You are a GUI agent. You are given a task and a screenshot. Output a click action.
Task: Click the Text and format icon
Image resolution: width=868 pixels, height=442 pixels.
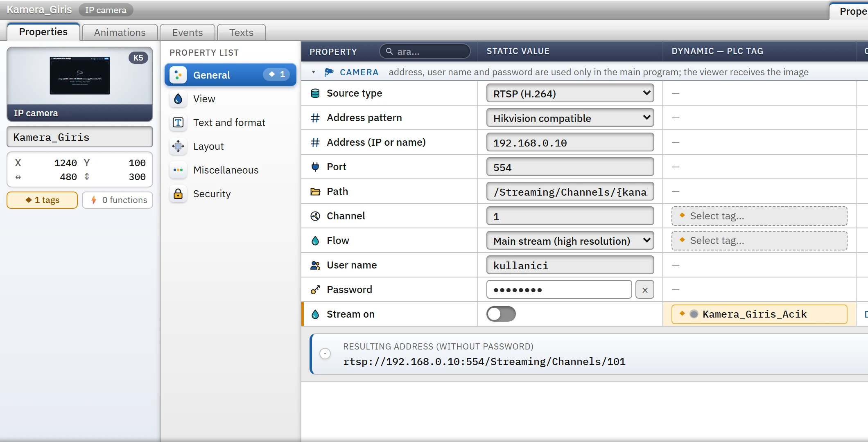178,122
